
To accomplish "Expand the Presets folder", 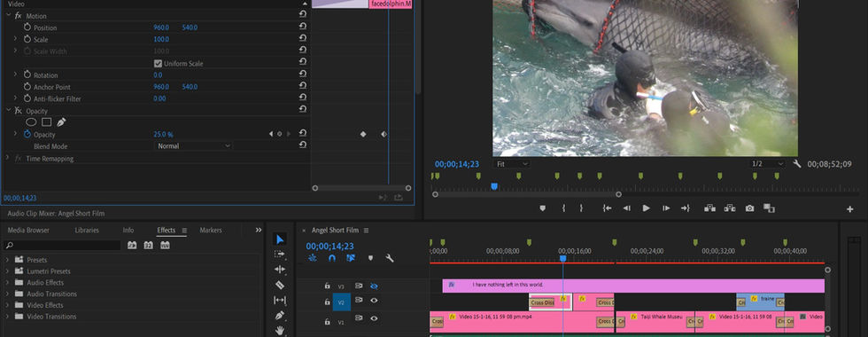I will point(7,259).
